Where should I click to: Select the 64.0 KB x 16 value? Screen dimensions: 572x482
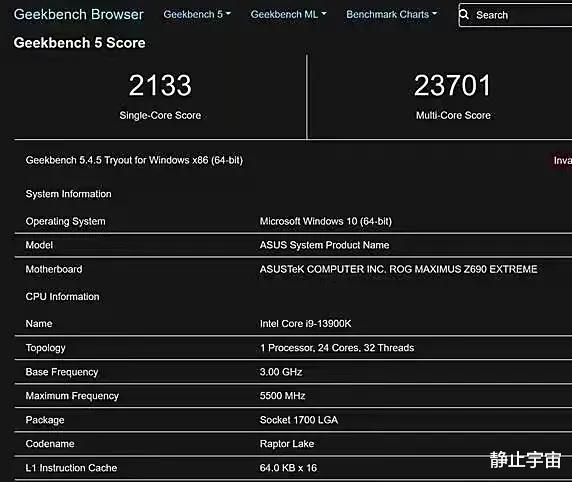(288, 468)
